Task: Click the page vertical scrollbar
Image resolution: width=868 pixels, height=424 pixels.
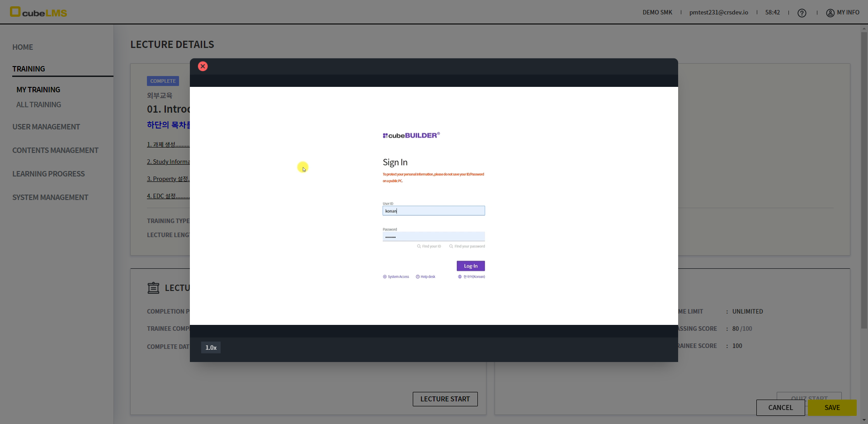Action: pyautogui.click(x=864, y=181)
